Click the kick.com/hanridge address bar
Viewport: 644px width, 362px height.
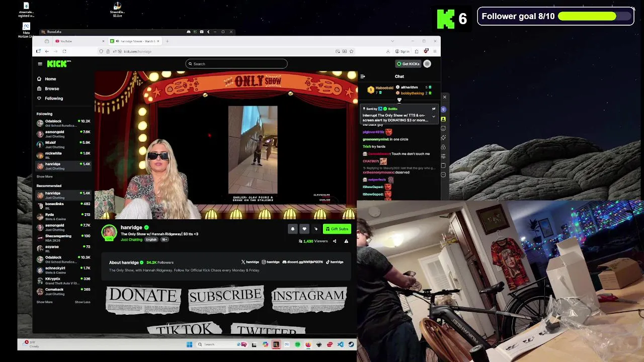(226, 51)
